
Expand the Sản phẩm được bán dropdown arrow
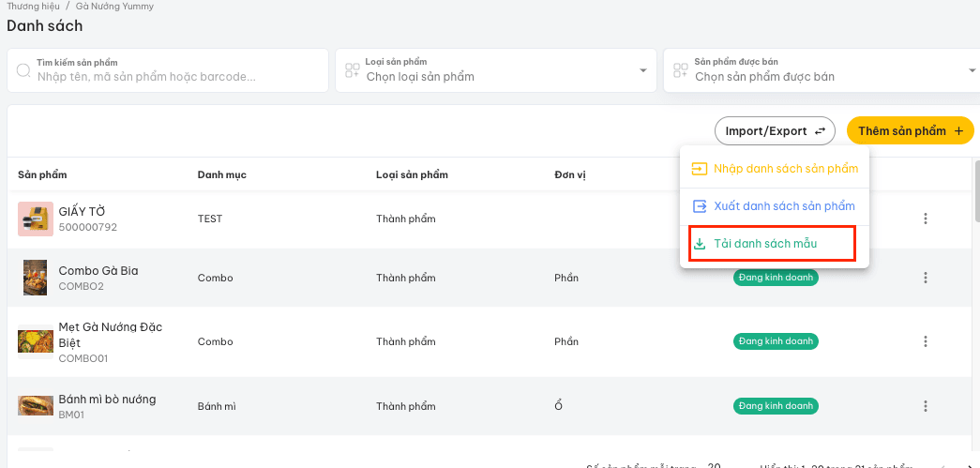tap(972, 70)
